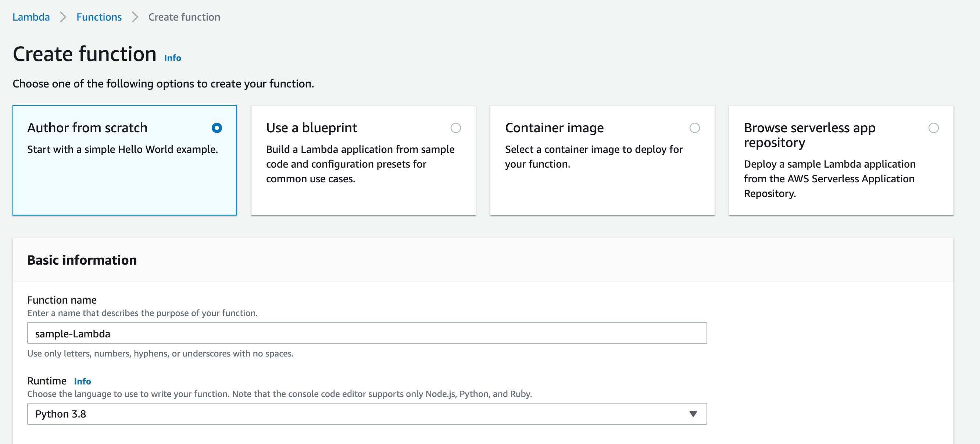The height and width of the screenshot is (444, 980).
Task: Open the Info link next to Runtime
Action: coord(82,381)
